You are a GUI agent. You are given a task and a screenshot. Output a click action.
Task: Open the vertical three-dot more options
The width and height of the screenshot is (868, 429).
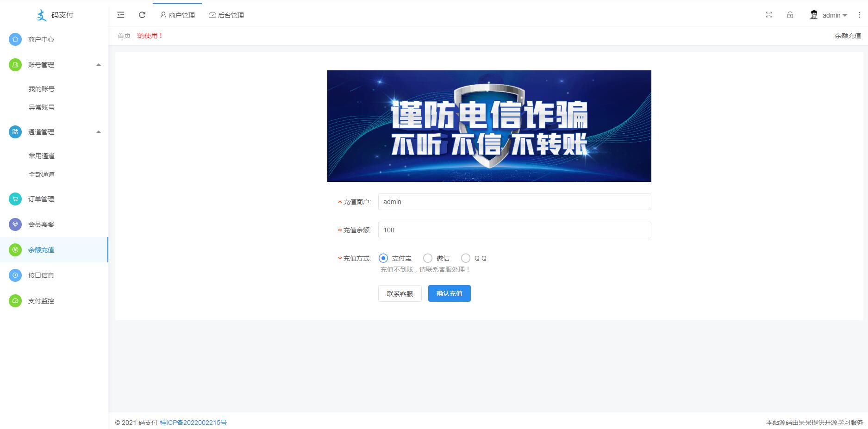pyautogui.click(x=860, y=15)
